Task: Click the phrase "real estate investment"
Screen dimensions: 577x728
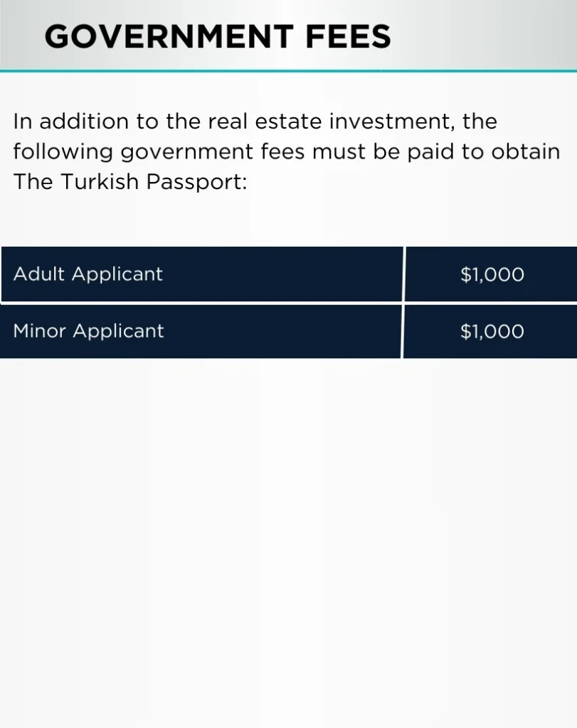Action: point(329,122)
